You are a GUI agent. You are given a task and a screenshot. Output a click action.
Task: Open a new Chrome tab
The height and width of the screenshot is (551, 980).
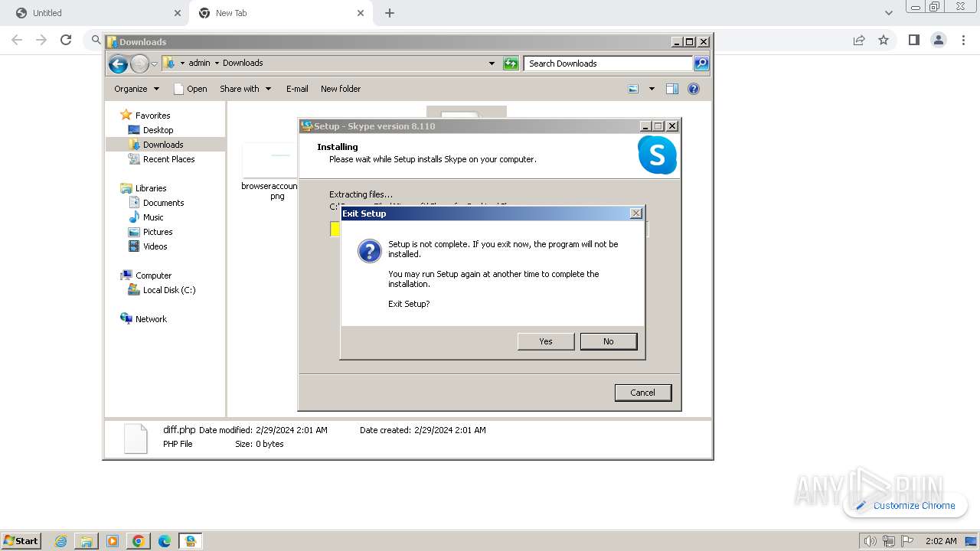pyautogui.click(x=390, y=13)
